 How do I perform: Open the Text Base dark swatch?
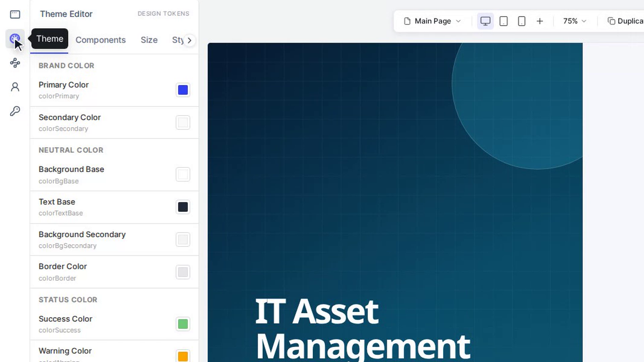click(183, 207)
